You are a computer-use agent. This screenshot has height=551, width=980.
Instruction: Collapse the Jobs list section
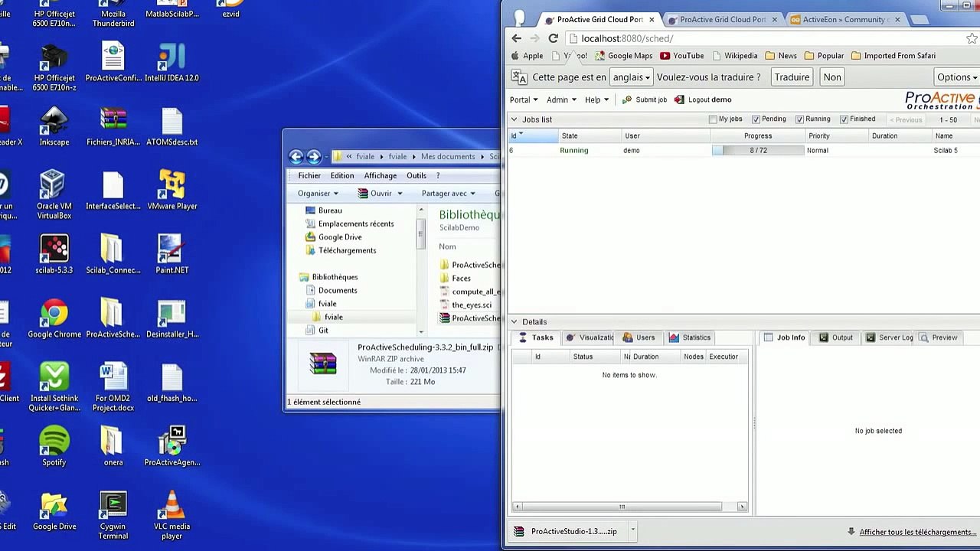(x=514, y=119)
